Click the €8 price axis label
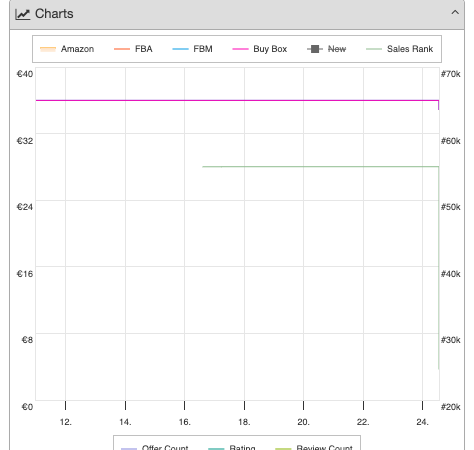474x450 pixels. tap(27, 340)
